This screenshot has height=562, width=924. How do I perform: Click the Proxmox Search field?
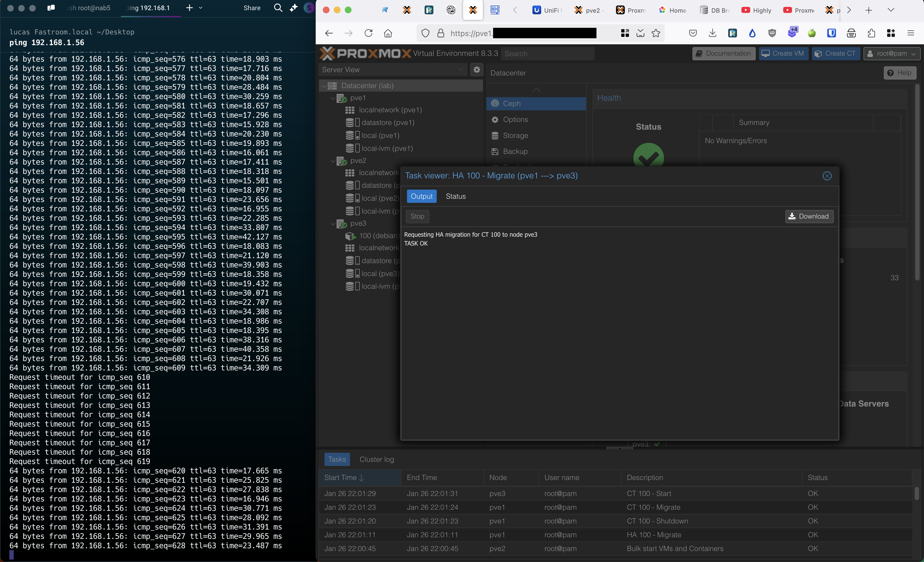pyautogui.click(x=548, y=53)
